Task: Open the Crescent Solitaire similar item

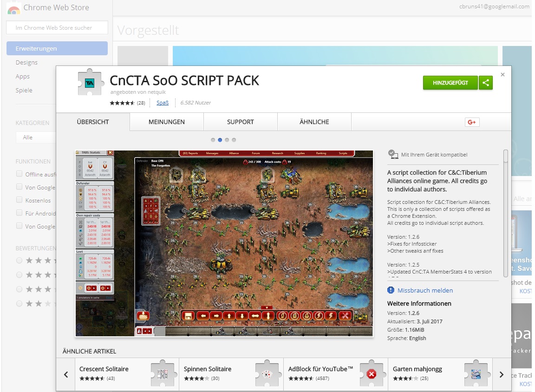Action: click(x=127, y=374)
